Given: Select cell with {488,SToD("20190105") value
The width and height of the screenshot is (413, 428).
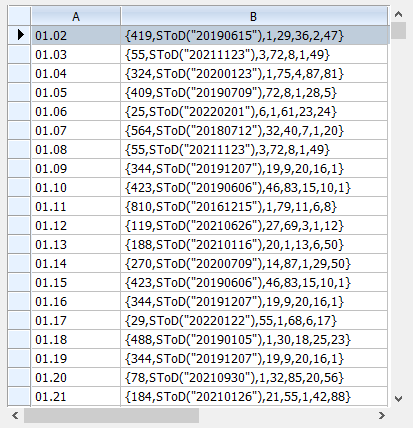Looking at the screenshot, I should [x=254, y=339].
